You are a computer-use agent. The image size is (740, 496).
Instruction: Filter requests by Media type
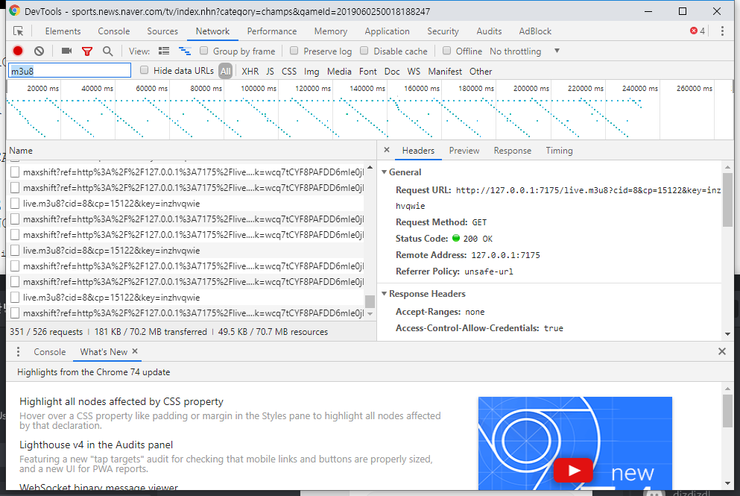point(339,71)
